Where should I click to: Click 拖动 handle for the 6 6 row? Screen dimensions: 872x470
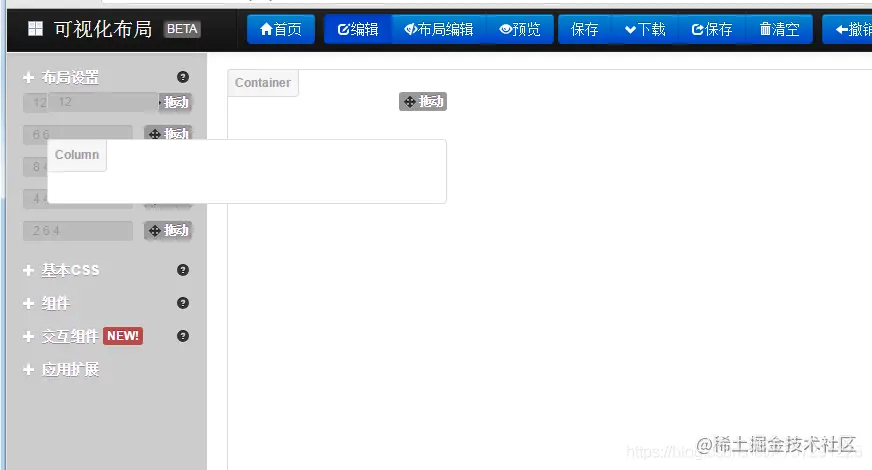[x=168, y=133]
